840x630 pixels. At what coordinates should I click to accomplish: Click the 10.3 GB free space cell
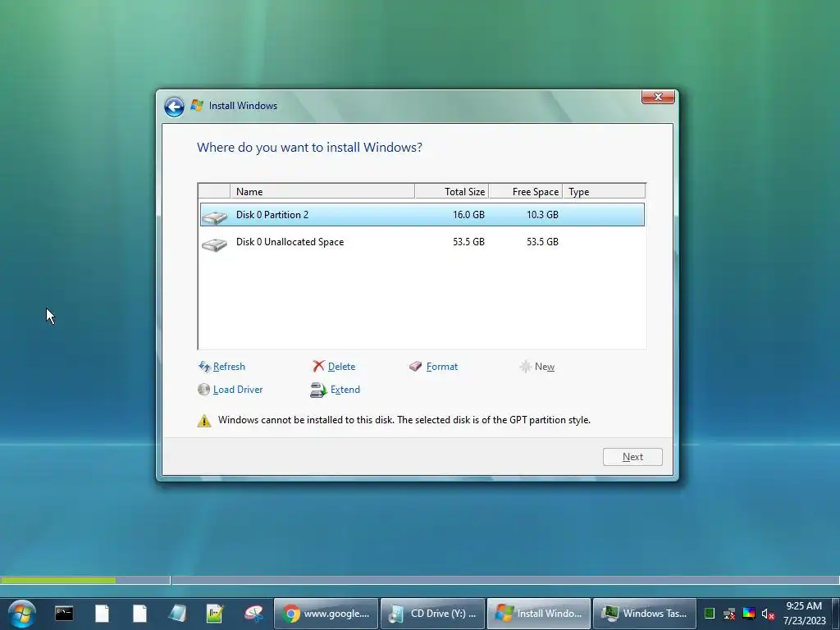542,215
